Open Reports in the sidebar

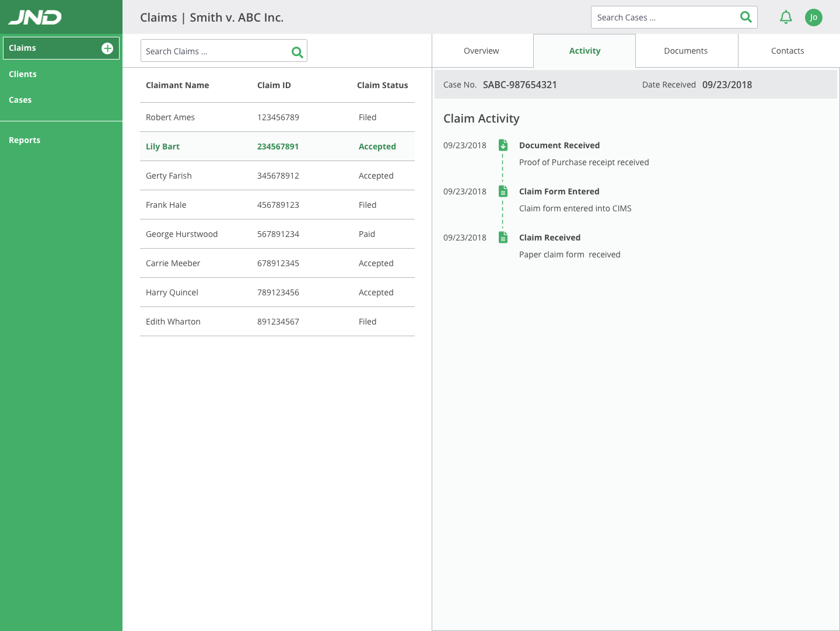pos(24,140)
